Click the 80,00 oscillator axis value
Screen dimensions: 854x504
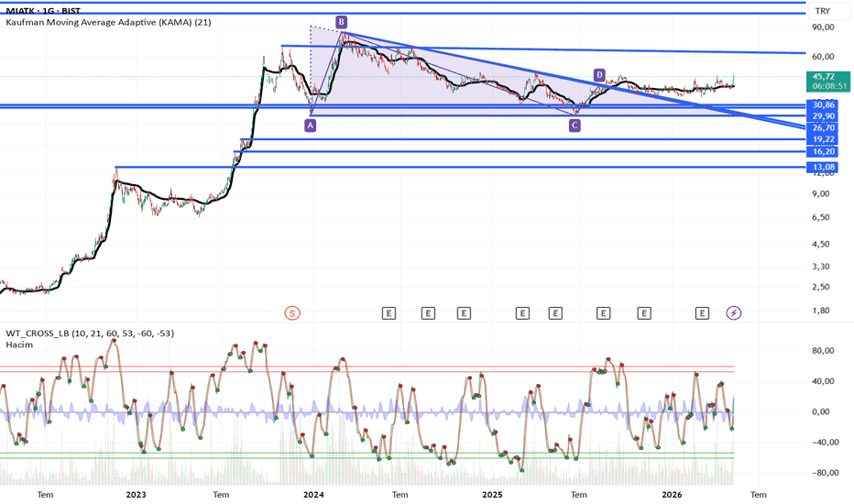click(x=823, y=351)
